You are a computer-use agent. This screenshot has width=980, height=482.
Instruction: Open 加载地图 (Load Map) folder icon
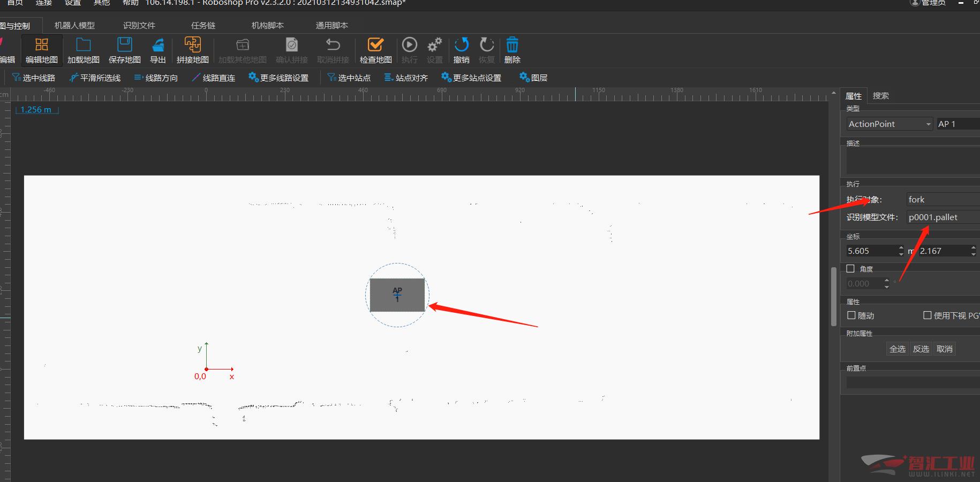[84, 44]
